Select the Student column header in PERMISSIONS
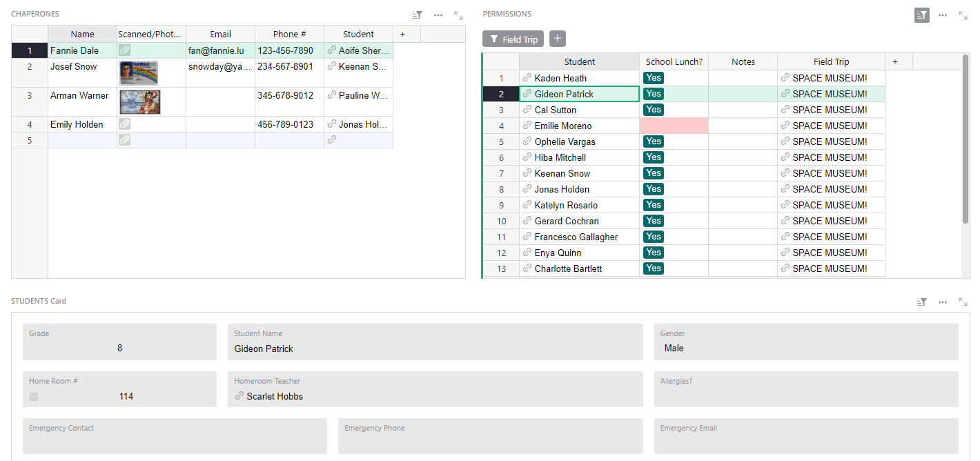 [579, 61]
